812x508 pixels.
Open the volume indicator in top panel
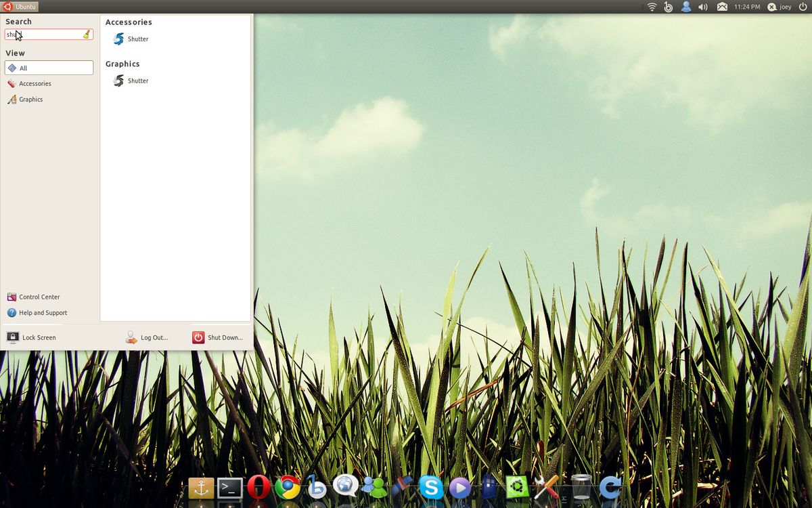pos(703,7)
